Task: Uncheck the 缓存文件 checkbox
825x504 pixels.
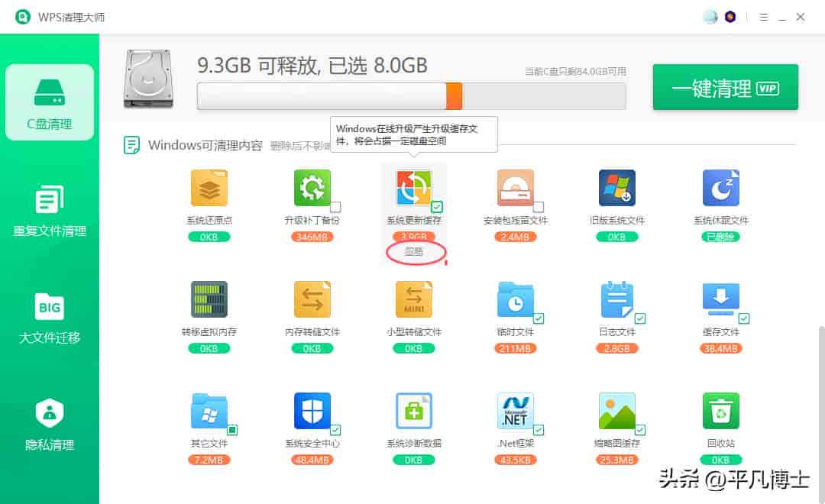Action: click(x=744, y=318)
